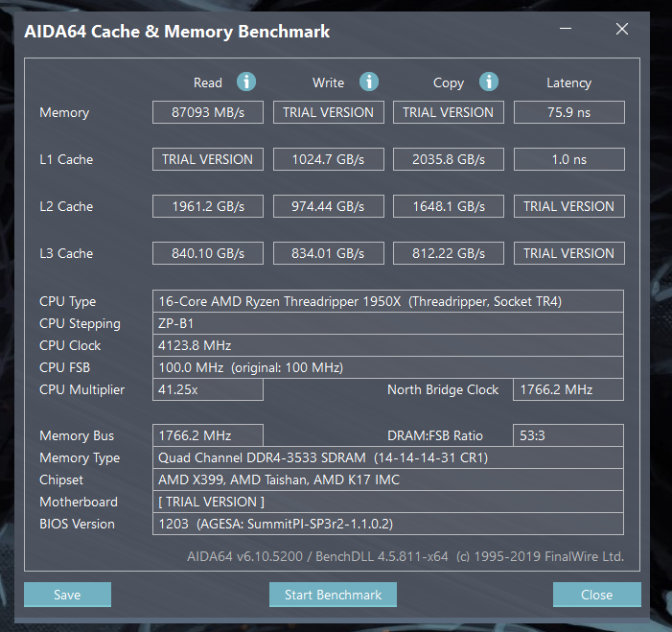
Task: Click the Memory Bus 1766.2 MHz field
Action: [x=208, y=435]
